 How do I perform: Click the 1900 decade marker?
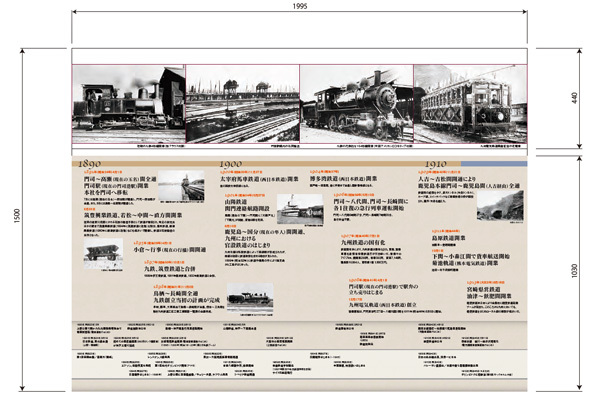(231, 163)
